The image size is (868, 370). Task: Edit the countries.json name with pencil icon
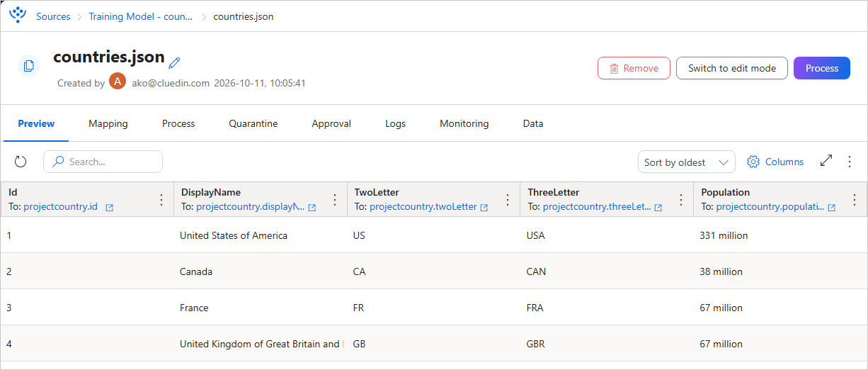(175, 63)
